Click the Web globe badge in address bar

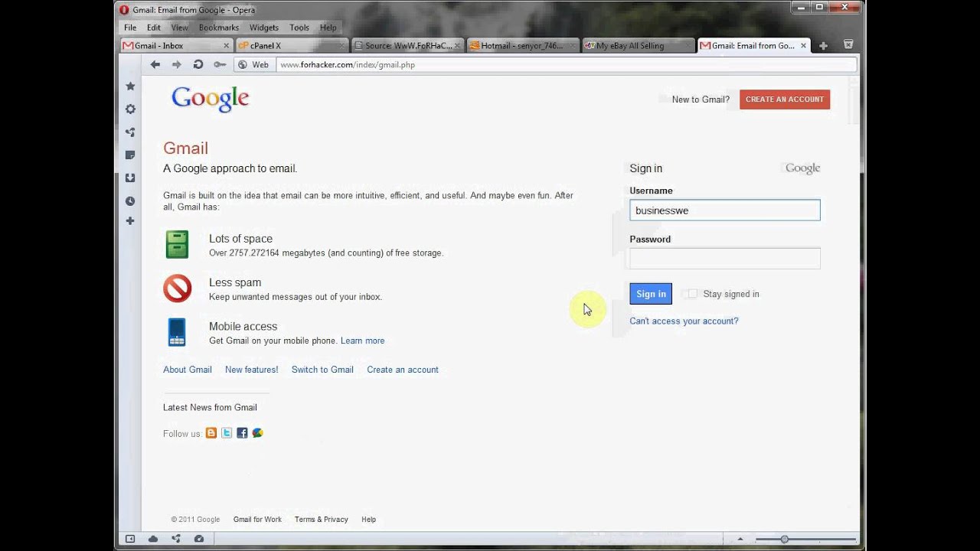(253, 65)
